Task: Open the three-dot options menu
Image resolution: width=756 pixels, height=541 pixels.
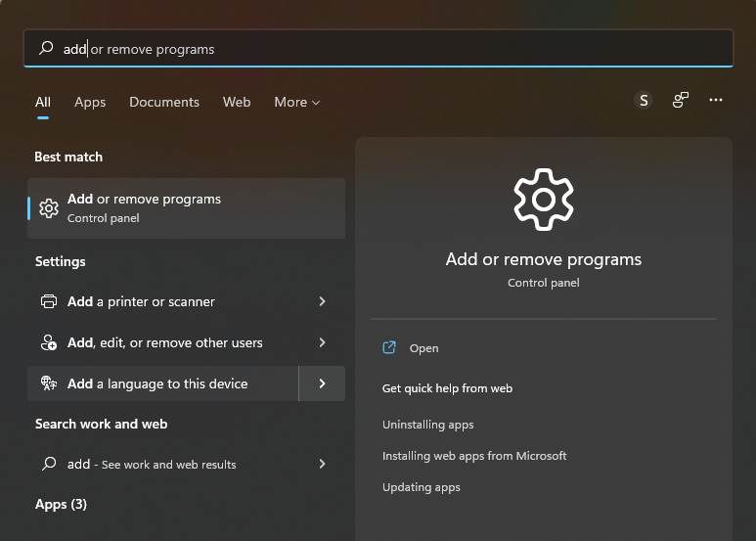Action: 716,100
